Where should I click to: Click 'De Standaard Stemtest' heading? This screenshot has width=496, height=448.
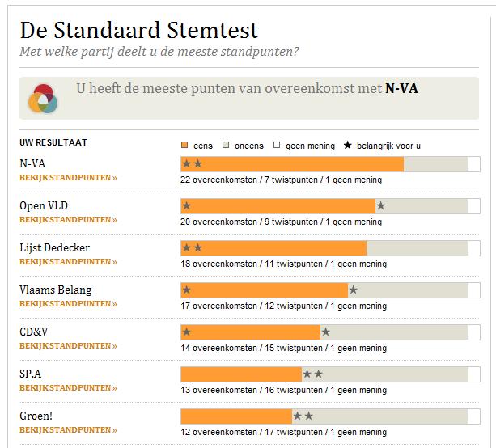139,32
